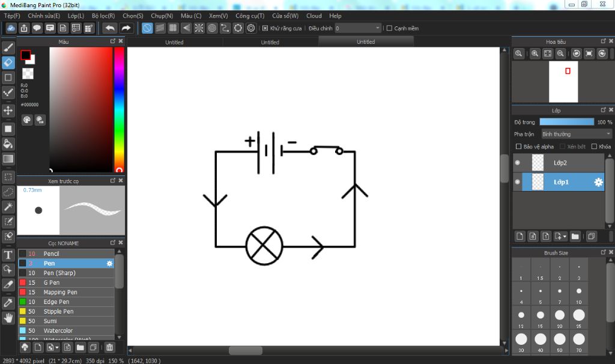Open settings gear of Lớp1 layer
Screen dimensions: 615x364
[x=599, y=182]
